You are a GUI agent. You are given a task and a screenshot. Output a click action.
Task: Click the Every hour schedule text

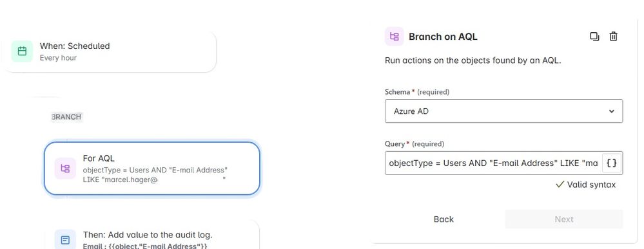pyautogui.click(x=58, y=58)
